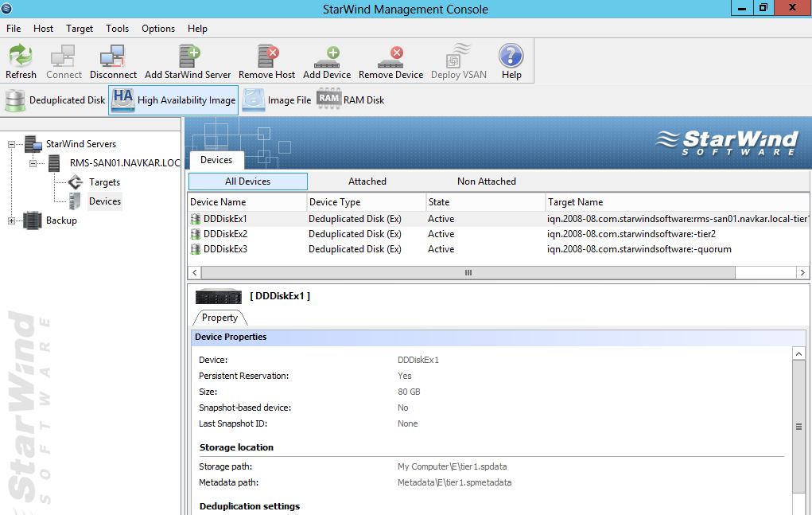This screenshot has width=812, height=515.
Task: Select the DDDiskEx3 device row
Action: click(498, 248)
